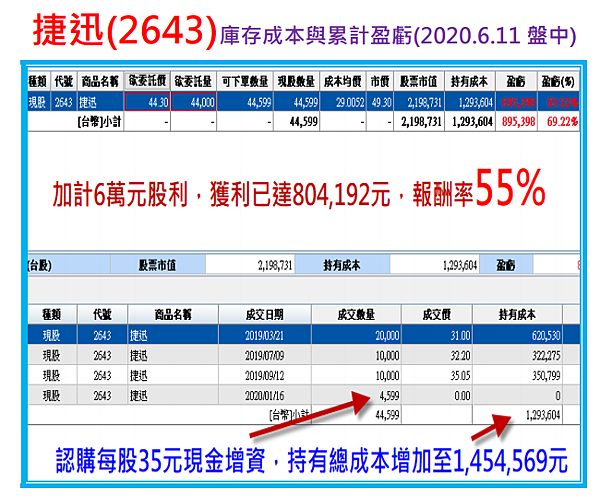Click price 31.00 in the 成交價 column
Viewport: 600px width, 500px height.
point(460,336)
